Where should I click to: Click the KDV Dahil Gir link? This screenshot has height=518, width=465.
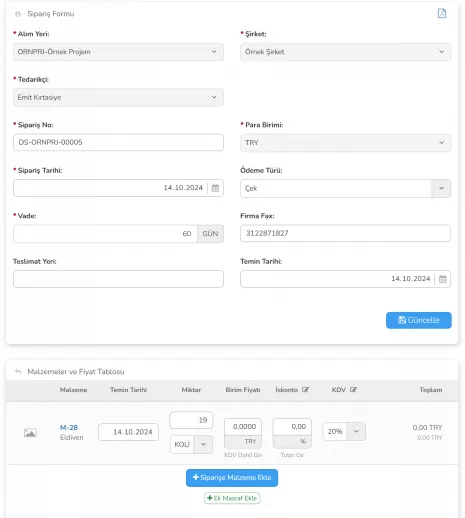[x=243, y=455]
